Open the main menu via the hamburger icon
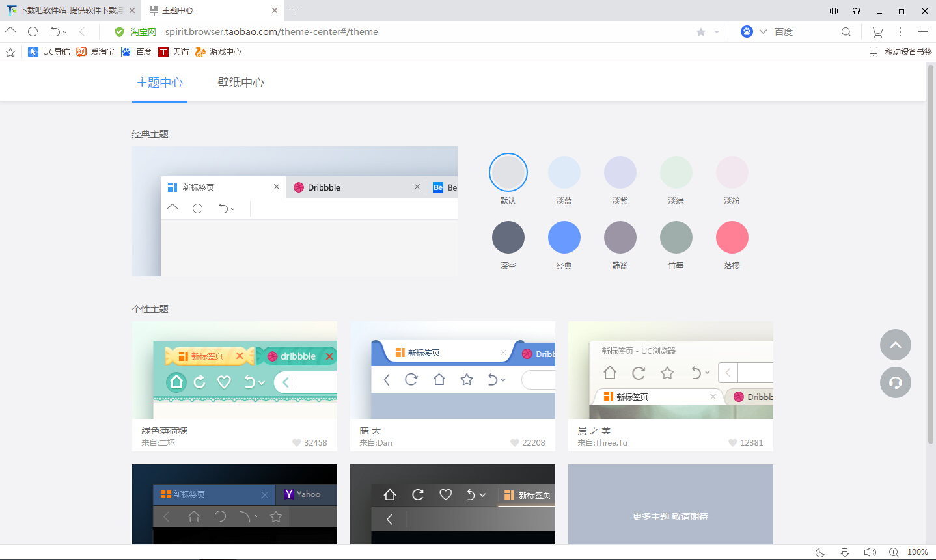The image size is (936, 560). pyautogui.click(x=924, y=31)
